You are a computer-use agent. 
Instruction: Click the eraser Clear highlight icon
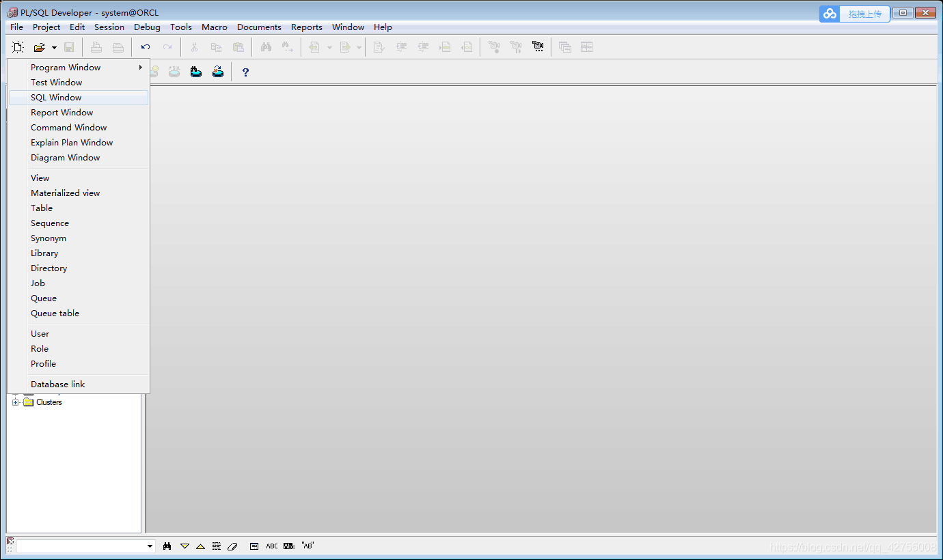coord(232,546)
